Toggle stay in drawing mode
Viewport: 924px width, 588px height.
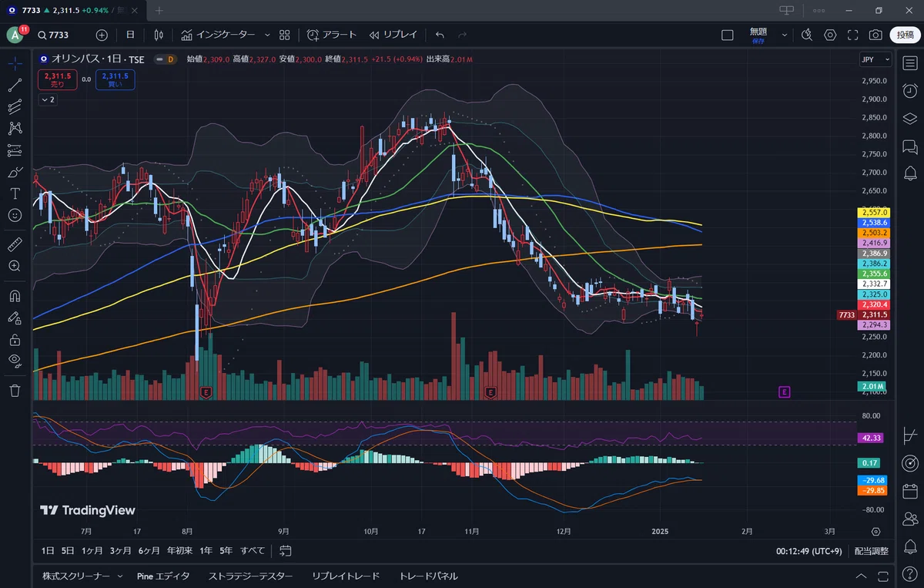click(x=15, y=317)
